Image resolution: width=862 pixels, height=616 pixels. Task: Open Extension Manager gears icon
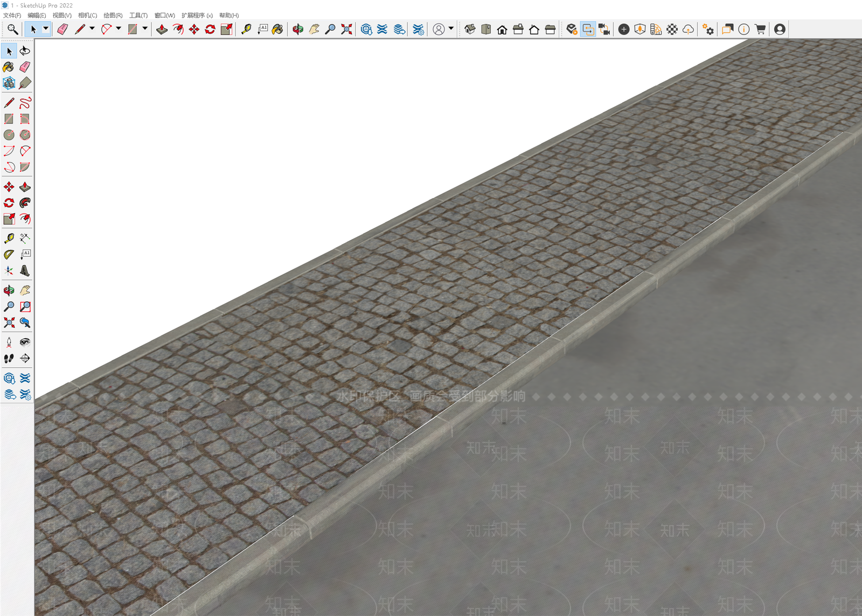coord(708,29)
